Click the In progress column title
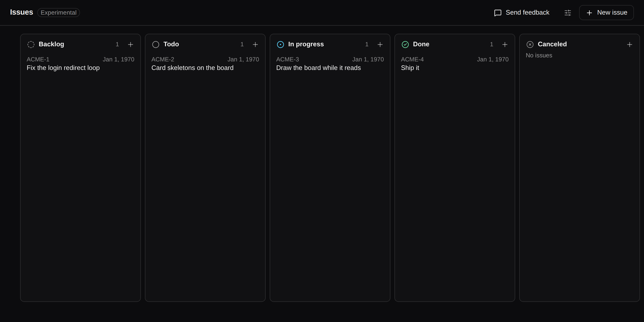 306,44
